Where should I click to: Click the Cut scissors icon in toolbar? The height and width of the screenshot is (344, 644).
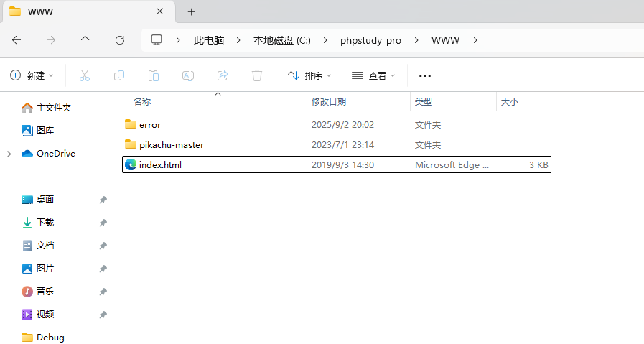pos(85,75)
